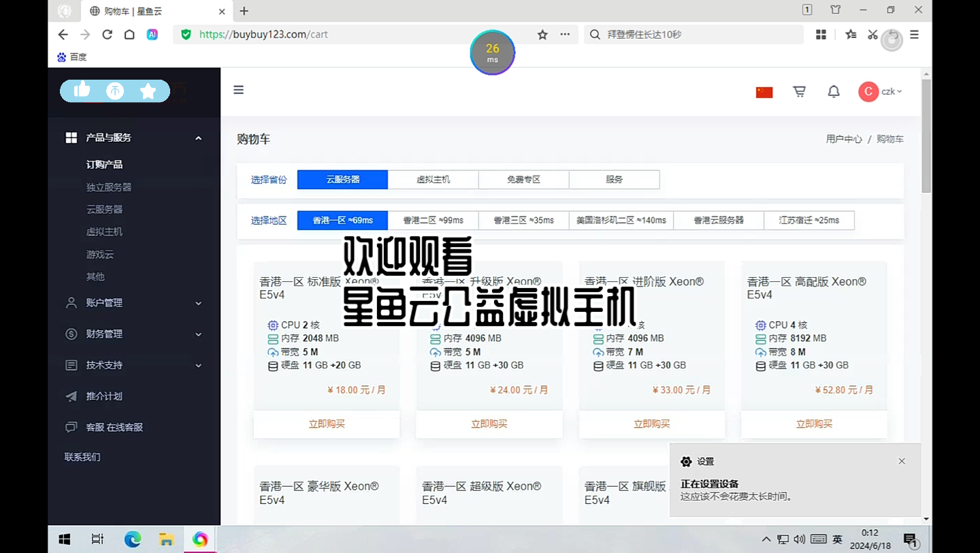
Task: Open browser home page icon
Action: [129, 35]
